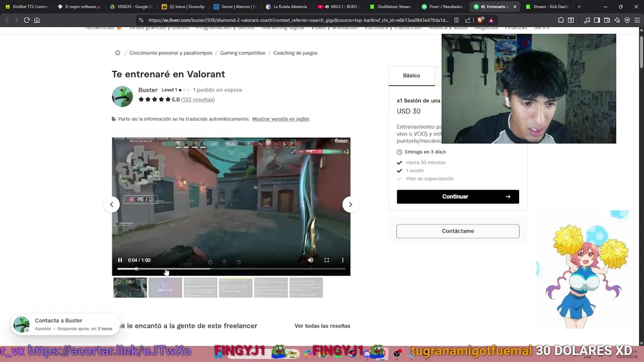Open the browser extensions puzzle icon
The width and height of the screenshot is (644, 362).
[561, 20]
